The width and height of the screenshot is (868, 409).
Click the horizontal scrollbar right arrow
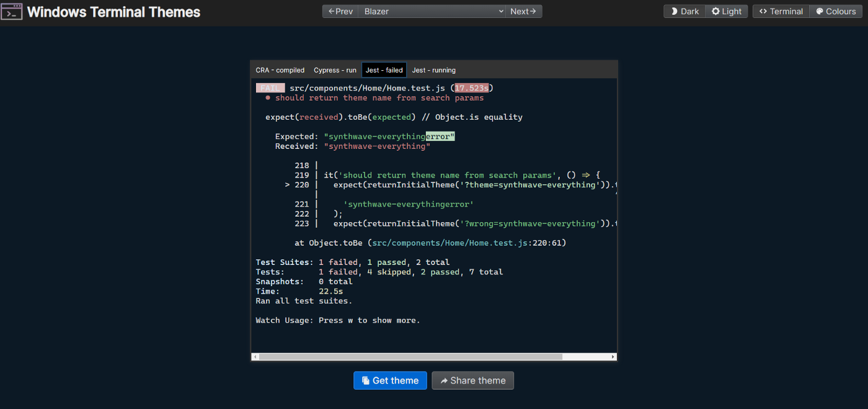point(613,357)
